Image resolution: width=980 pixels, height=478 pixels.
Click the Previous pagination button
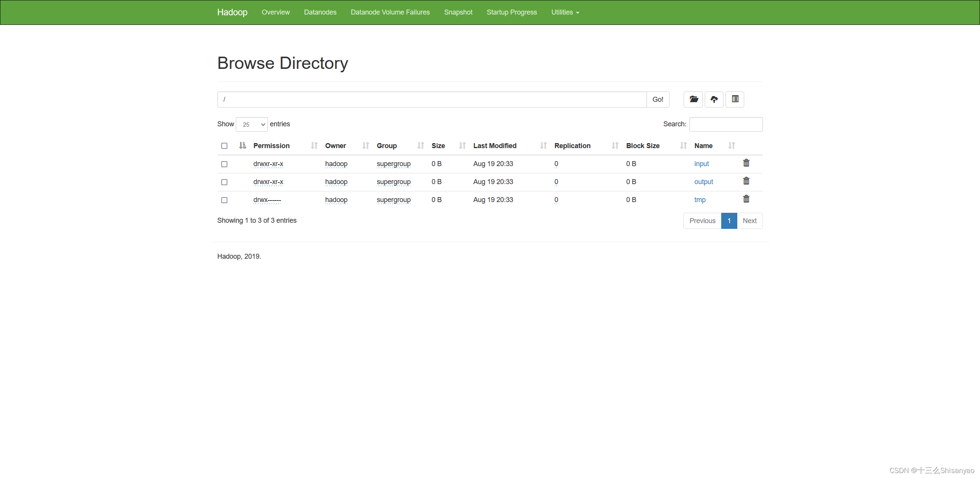(x=702, y=221)
